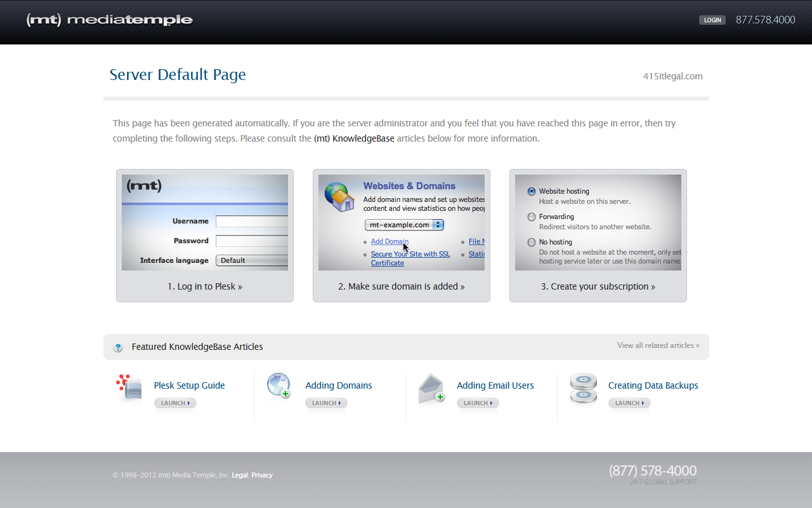This screenshot has width=812, height=508.
Task: Click the 415itlegal.com domain text
Action: 672,76
